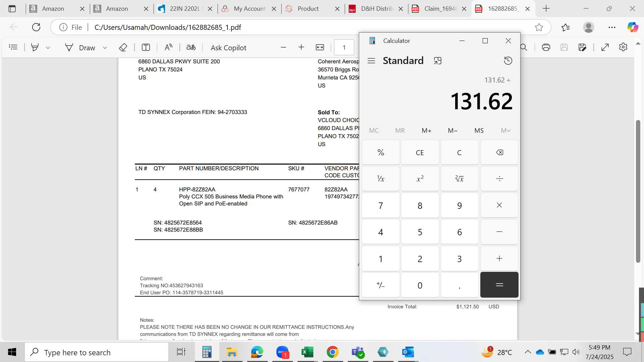This screenshot has height=362, width=644.
Task: Toggle fit to width view
Action: 320,47
